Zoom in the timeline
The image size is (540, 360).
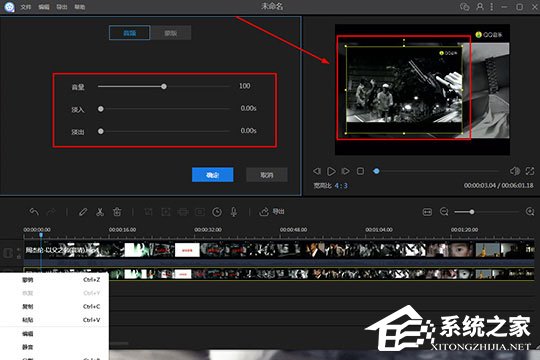tap(530, 212)
